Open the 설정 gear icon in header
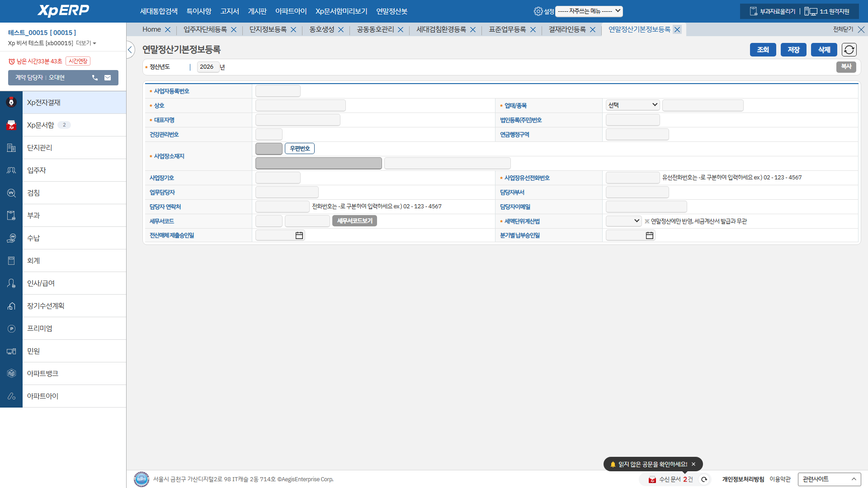Viewport: 868px width, 488px height. pyautogui.click(x=538, y=11)
